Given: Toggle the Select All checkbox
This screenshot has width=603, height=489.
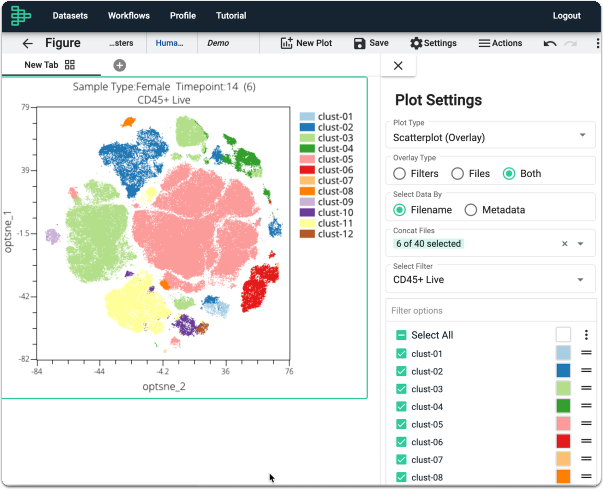Looking at the screenshot, I should tap(401, 335).
